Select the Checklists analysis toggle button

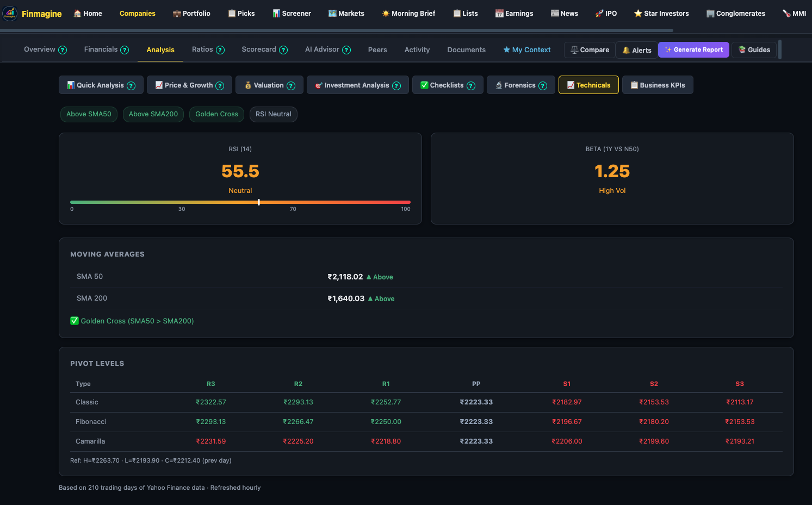tap(448, 85)
